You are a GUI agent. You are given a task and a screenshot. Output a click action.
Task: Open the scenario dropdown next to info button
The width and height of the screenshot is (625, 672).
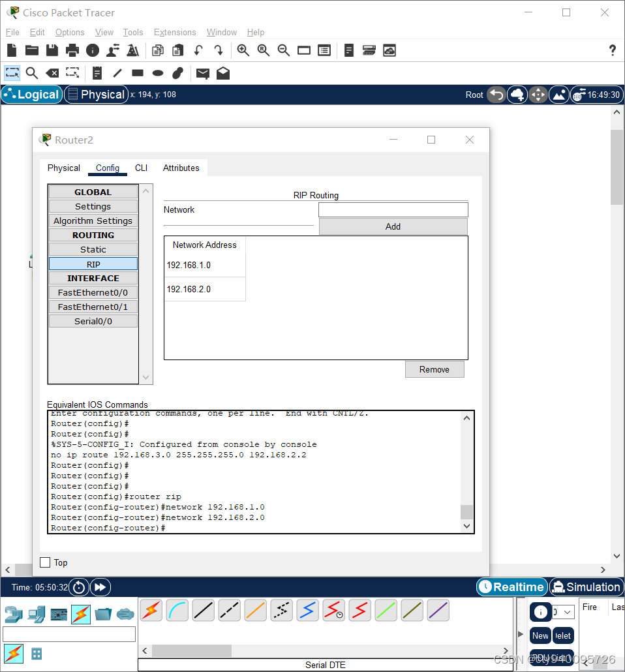[x=563, y=612]
